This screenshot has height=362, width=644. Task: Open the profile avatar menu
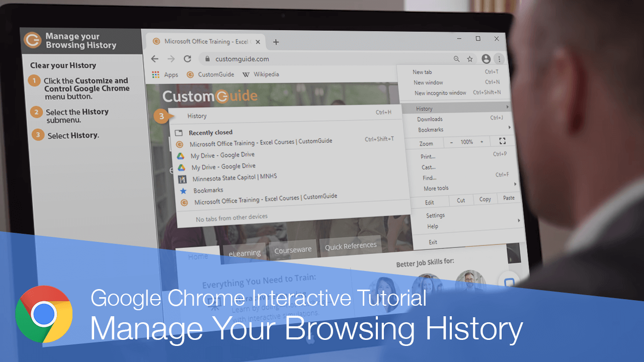tap(486, 59)
